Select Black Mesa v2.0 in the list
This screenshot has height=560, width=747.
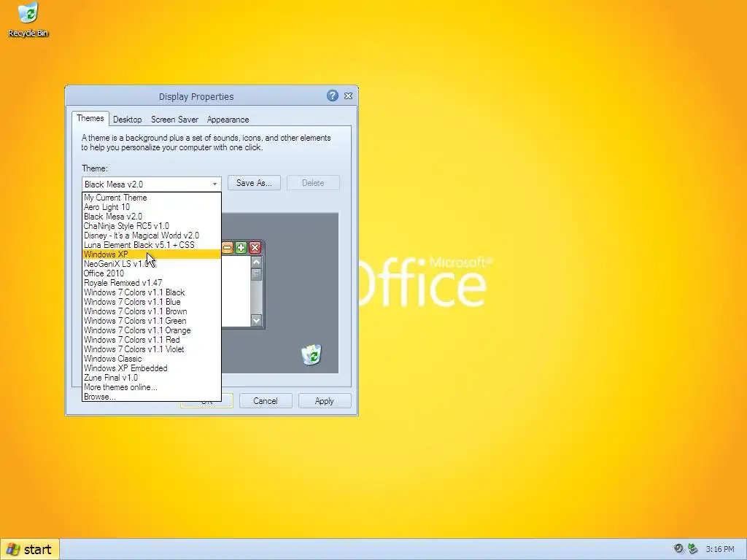click(152, 217)
